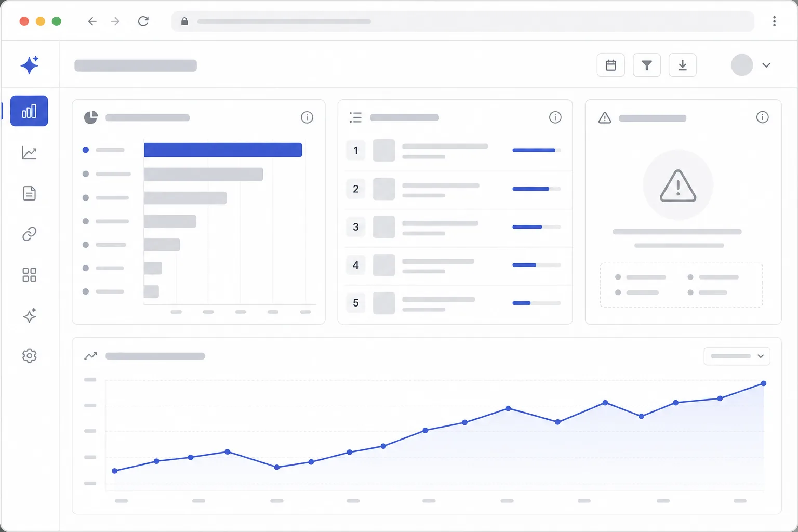The image size is (798, 532).
Task: Click the blue top bar in chart
Action: [223, 150]
